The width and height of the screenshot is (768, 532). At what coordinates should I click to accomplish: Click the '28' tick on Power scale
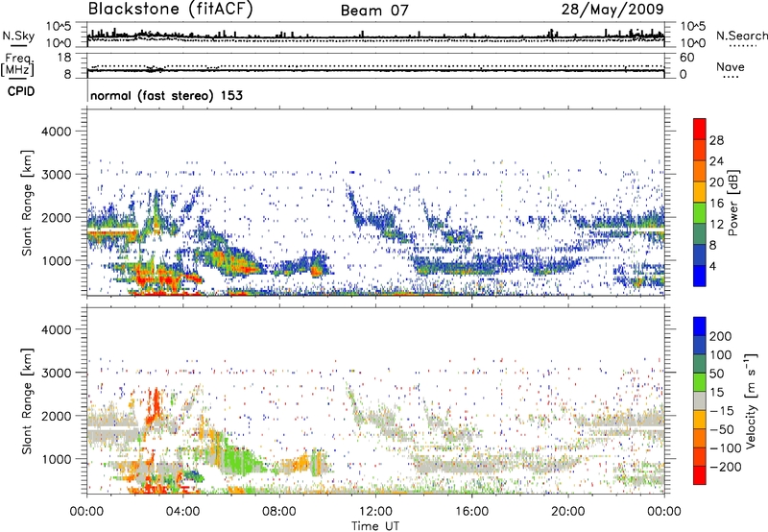click(x=716, y=140)
